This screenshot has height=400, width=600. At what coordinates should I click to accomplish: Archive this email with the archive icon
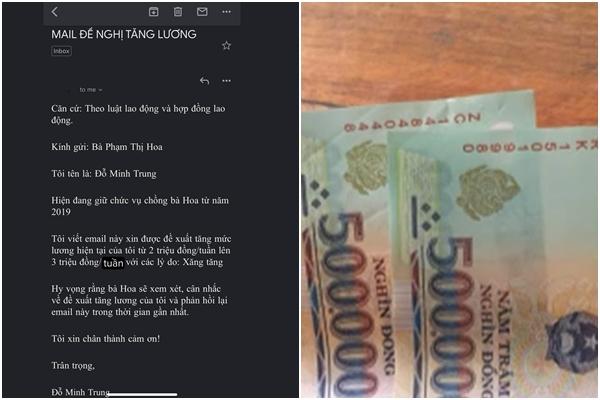click(x=153, y=12)
